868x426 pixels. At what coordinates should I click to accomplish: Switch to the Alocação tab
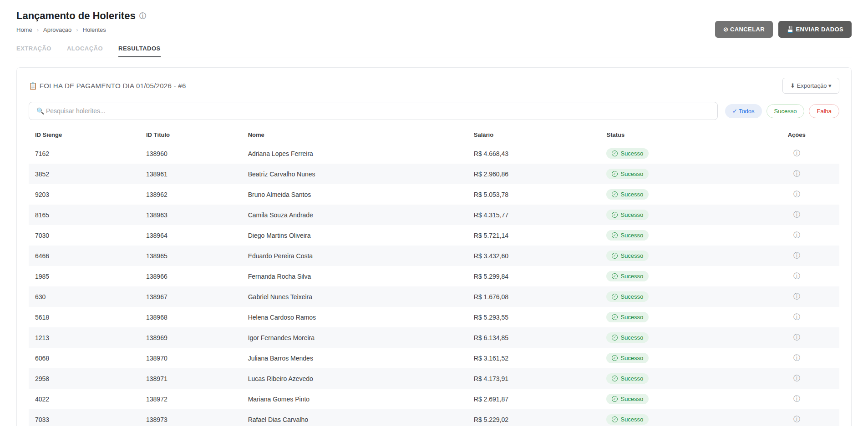[x=85, y=49]
